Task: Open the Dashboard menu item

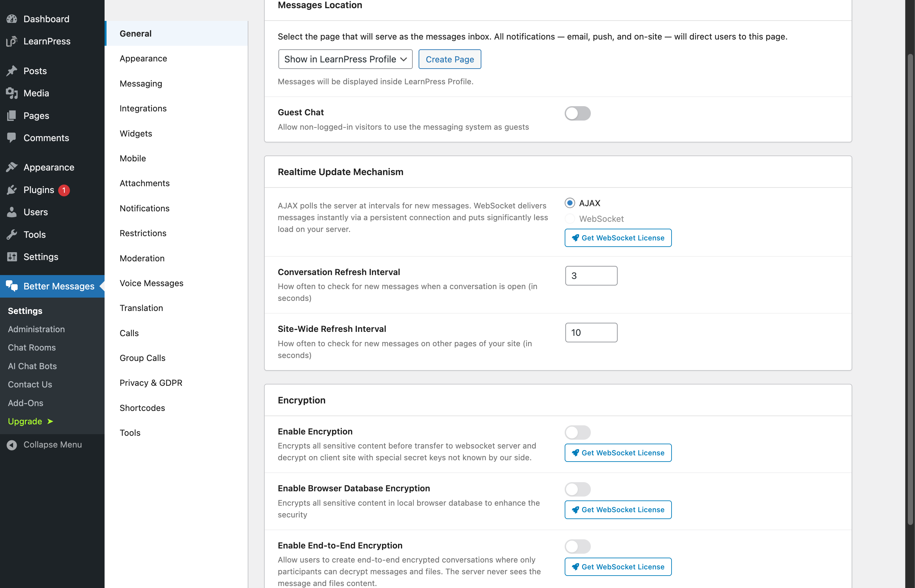Action: coord(52,19)
